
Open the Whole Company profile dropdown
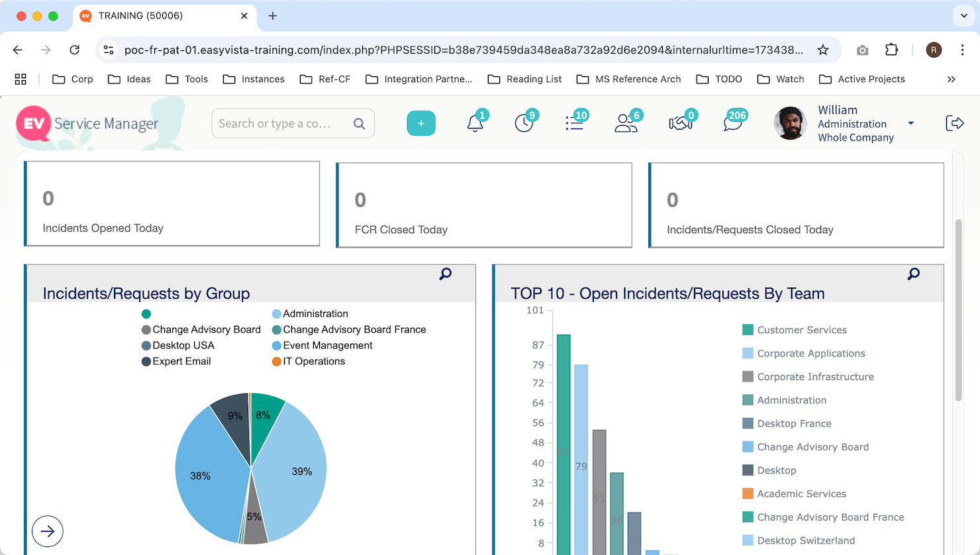click(911, 123)
